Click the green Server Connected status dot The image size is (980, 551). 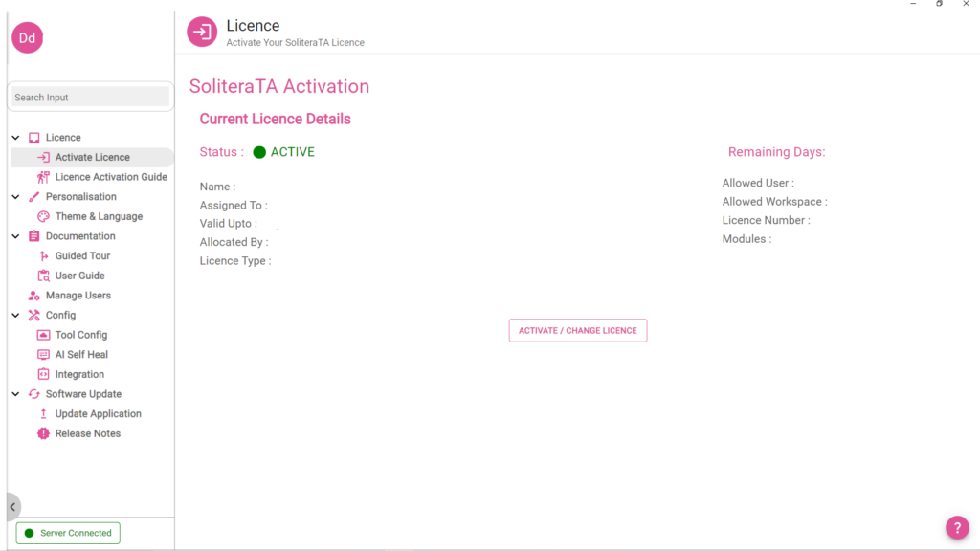tap(29, 534)
